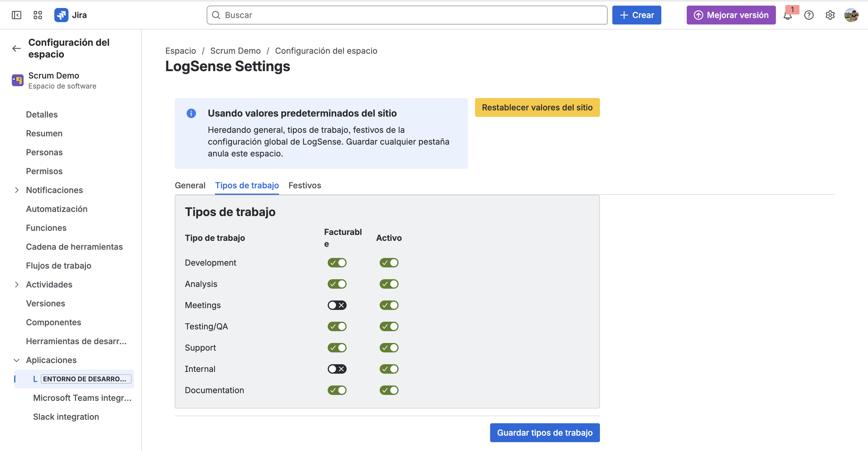Click the Scrum Demo space icon

click(17, 80)
